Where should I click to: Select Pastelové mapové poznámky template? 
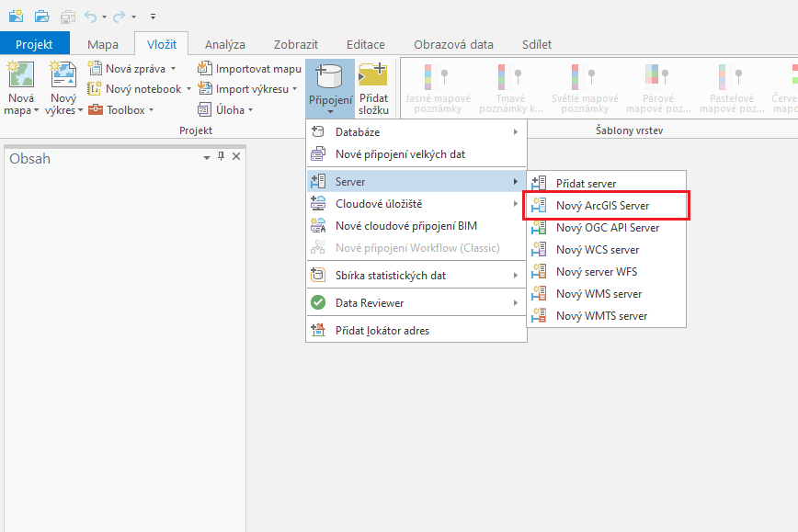tap(732, 87)
